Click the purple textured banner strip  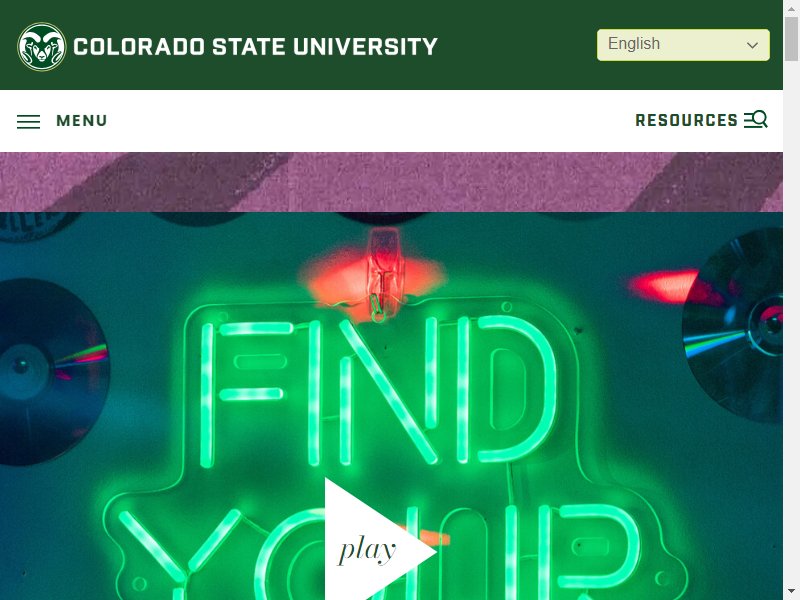pos(391,182)
